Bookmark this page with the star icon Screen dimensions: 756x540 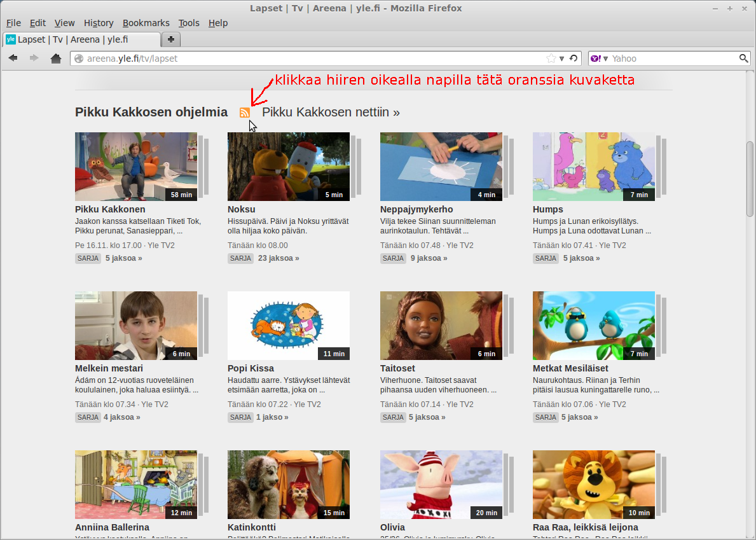(551, 59)
